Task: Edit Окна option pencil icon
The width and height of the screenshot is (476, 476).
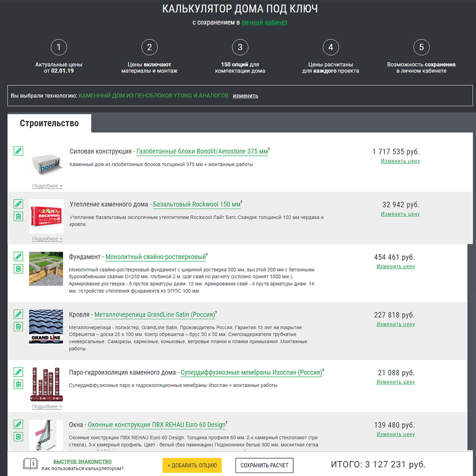Action: click(x=18, y=424)
